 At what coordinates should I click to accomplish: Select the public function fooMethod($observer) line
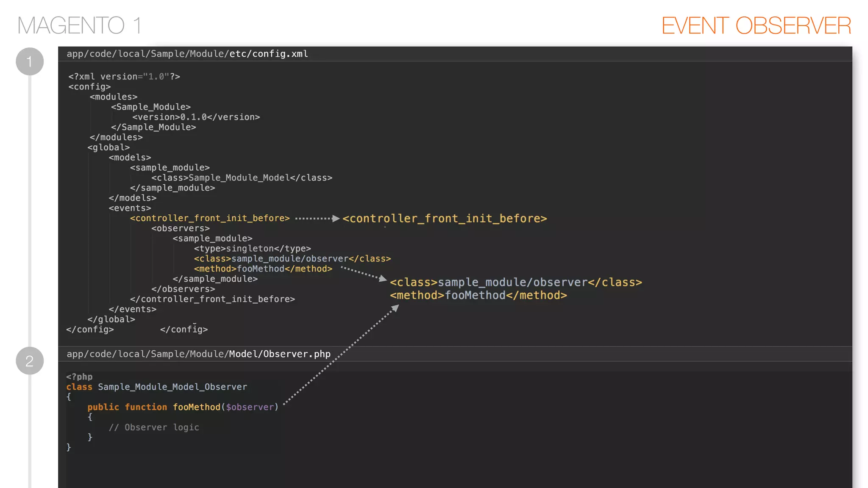click(x=183, y=407)
